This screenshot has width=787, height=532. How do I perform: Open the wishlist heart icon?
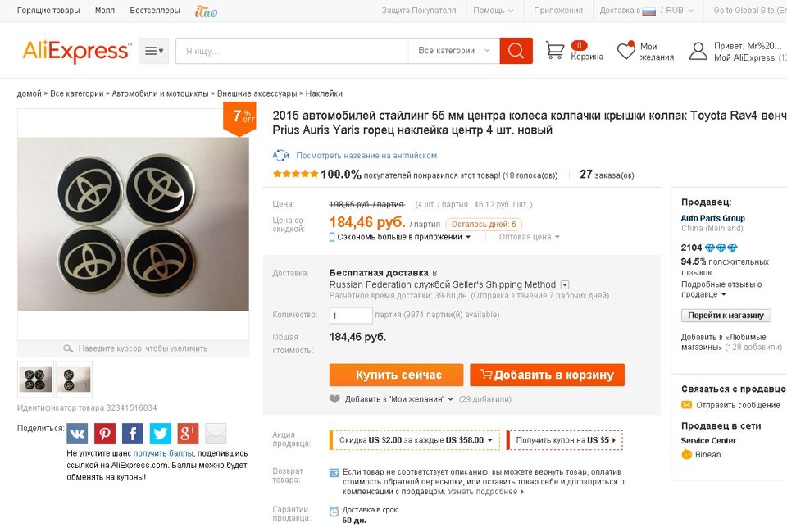626,51
